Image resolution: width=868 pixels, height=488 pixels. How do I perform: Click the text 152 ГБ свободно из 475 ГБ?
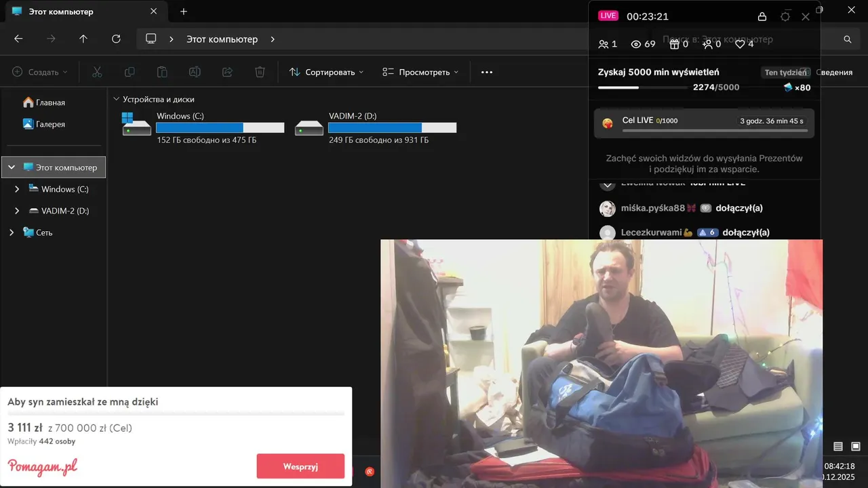(206, 140)
